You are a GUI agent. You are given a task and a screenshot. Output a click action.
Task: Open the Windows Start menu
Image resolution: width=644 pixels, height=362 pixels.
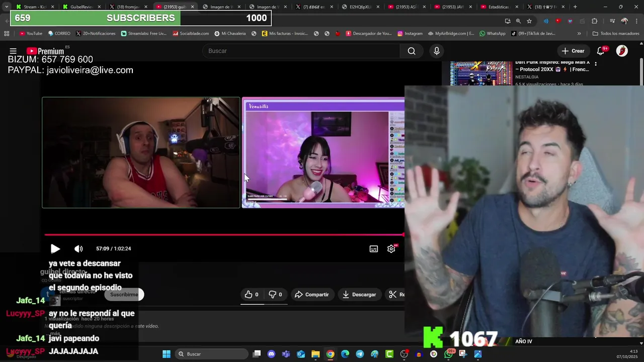[x=167, y=354]
